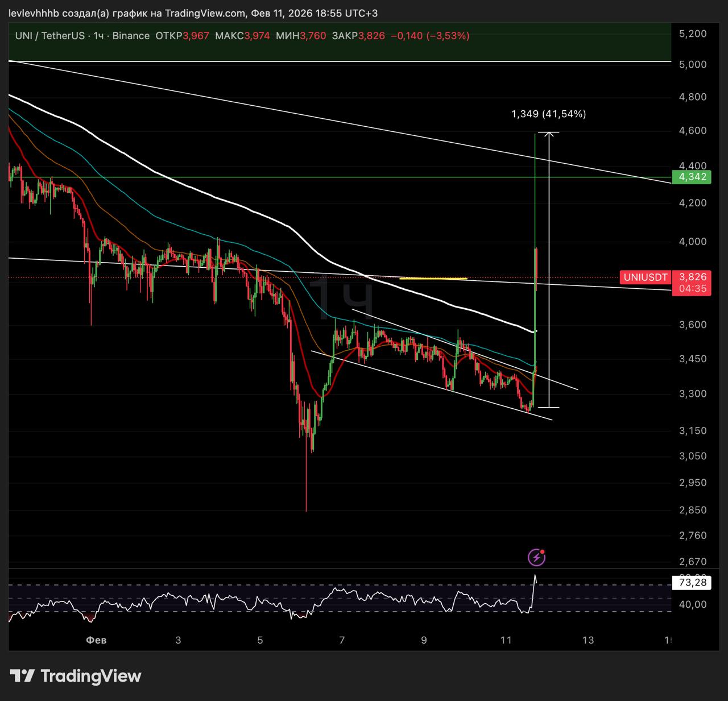Click the RSI 40,00 scale label

point(692,604)
